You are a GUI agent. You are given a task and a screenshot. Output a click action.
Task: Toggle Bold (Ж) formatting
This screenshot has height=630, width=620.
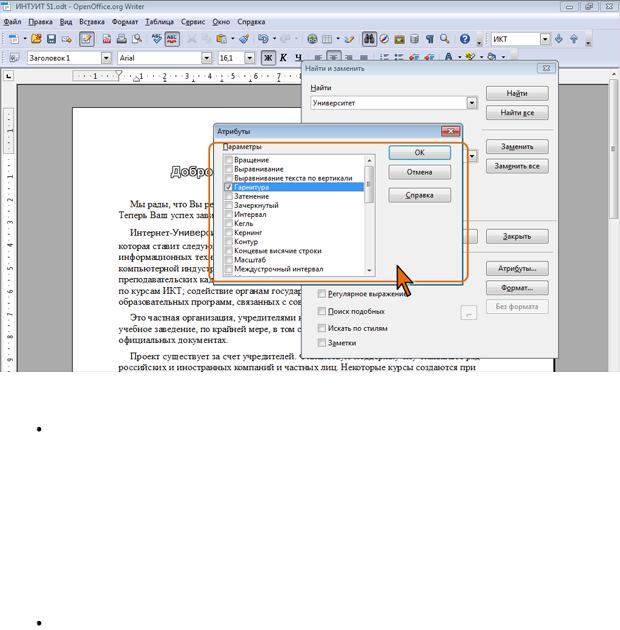point(268,58)
